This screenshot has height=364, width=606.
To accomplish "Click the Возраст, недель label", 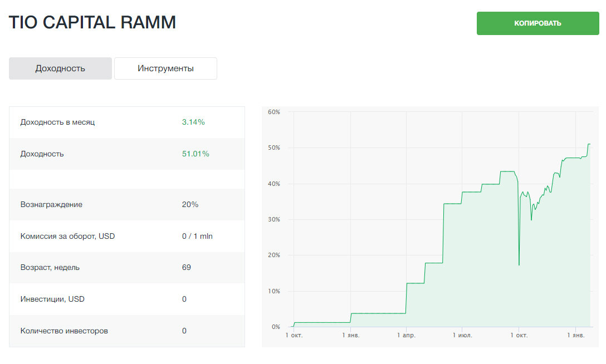I will pyautogui.click(x=50, y=268).
